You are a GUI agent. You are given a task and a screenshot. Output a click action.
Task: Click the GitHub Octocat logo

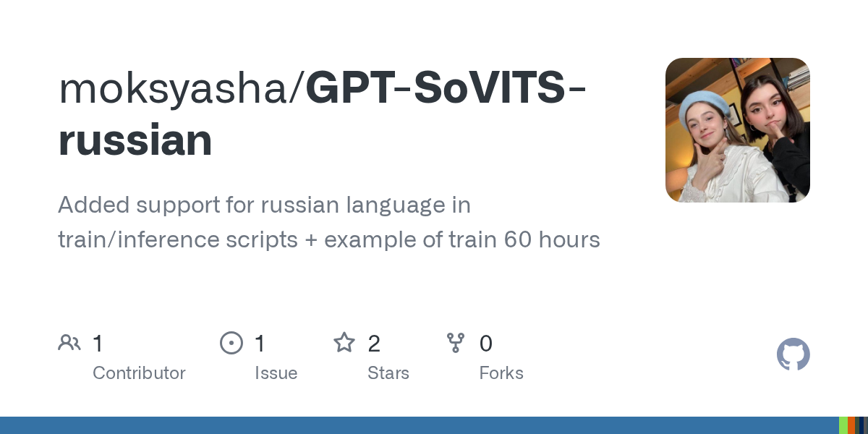click(793, 354)
